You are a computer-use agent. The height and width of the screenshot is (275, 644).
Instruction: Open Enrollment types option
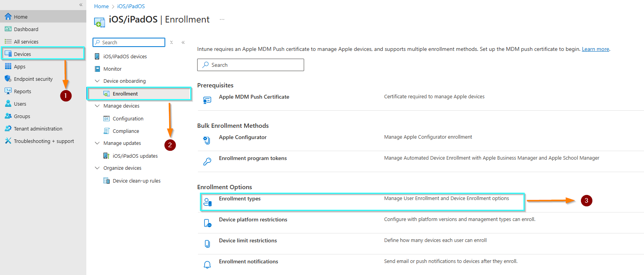(x=240, y=198)
